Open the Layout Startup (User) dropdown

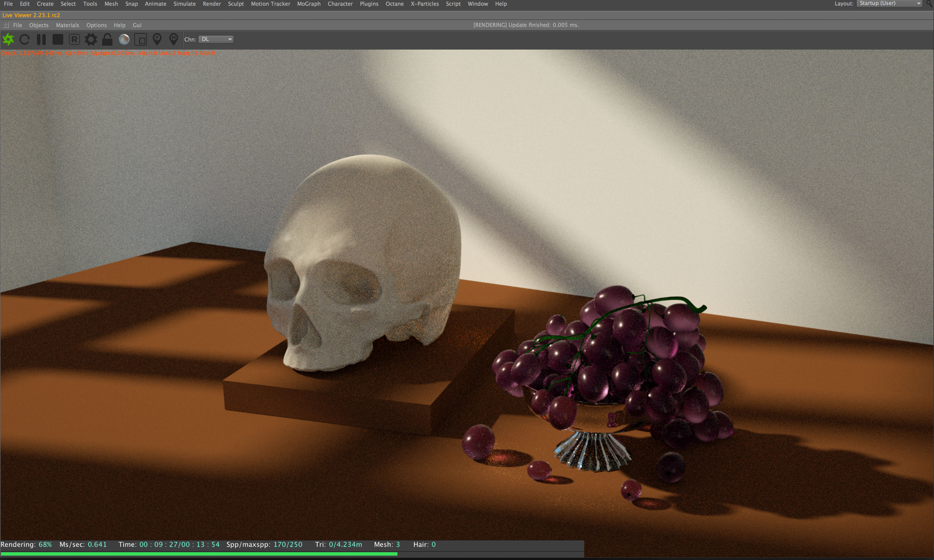(889, 3)
